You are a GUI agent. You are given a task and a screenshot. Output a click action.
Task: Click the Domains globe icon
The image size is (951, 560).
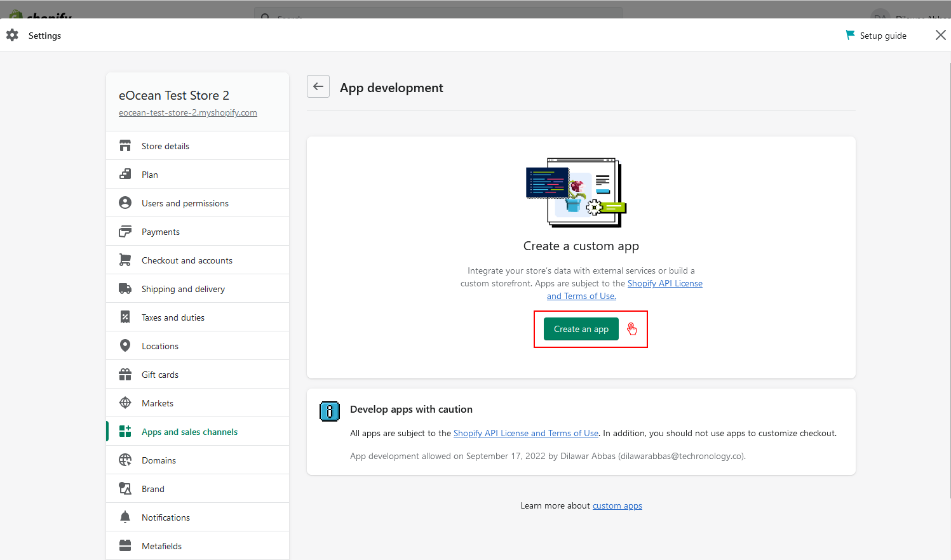pos(125,460)
